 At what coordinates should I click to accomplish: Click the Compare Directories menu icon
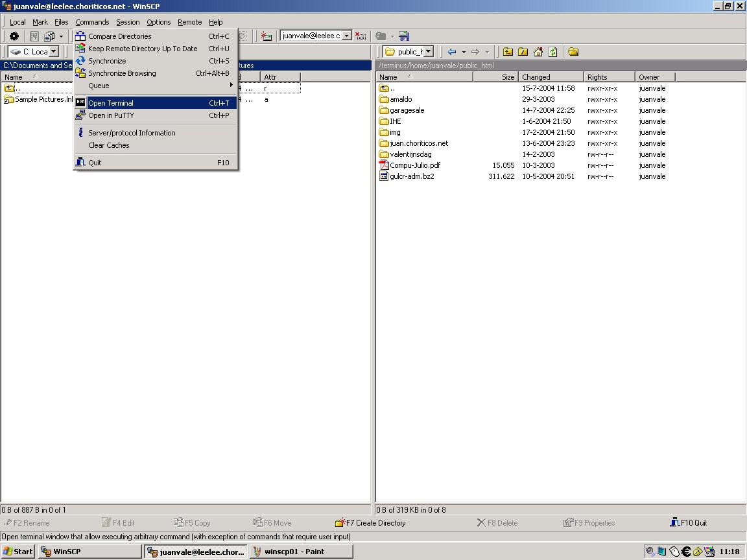point(80,36)
